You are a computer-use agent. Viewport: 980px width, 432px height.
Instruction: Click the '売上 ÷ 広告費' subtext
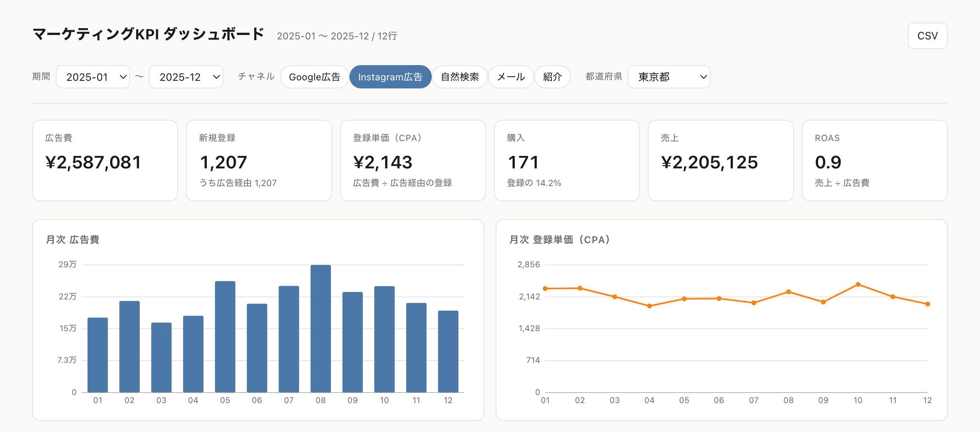[x=842, y=183]
